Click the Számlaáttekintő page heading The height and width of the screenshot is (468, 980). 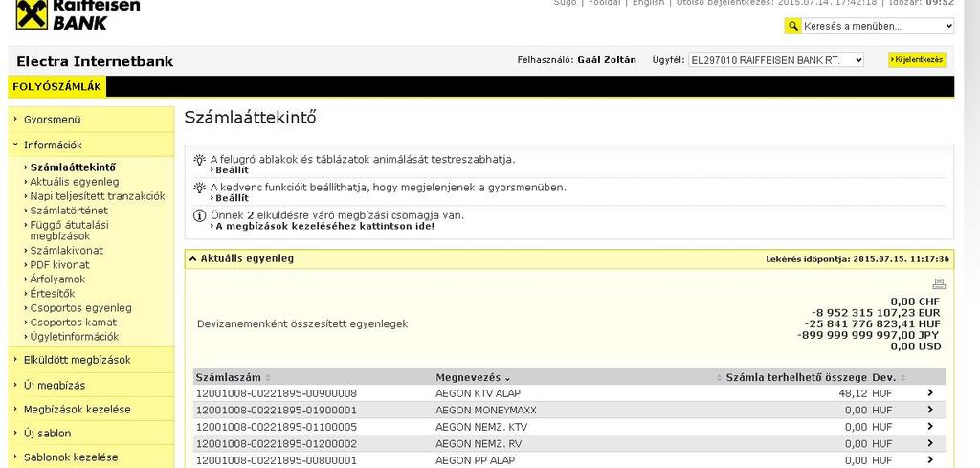pos(250,118)
